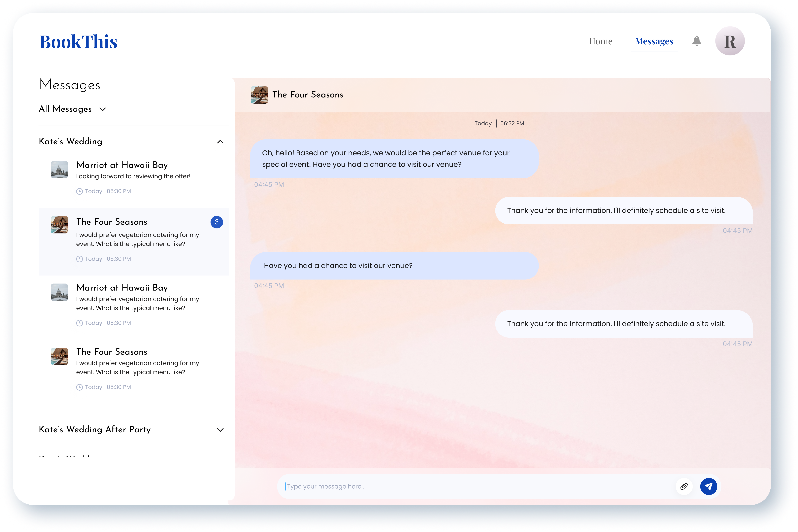Viewport: 798px width, 532px height.
Task: Open Marriot conversation about reviewing the offer
Action: (133, 176)
